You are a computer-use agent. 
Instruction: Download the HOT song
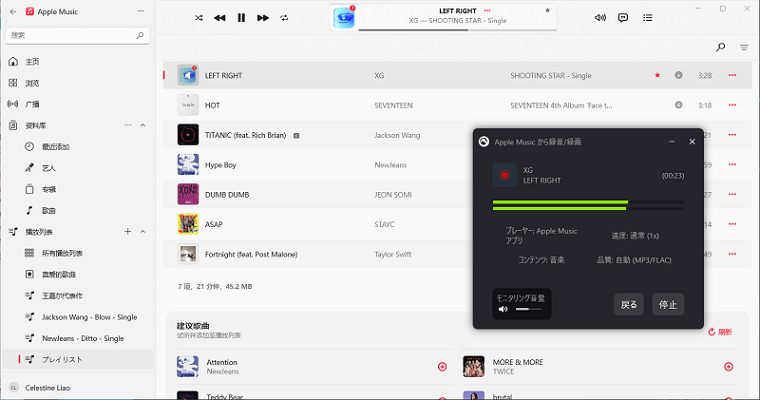coord(679,105)
